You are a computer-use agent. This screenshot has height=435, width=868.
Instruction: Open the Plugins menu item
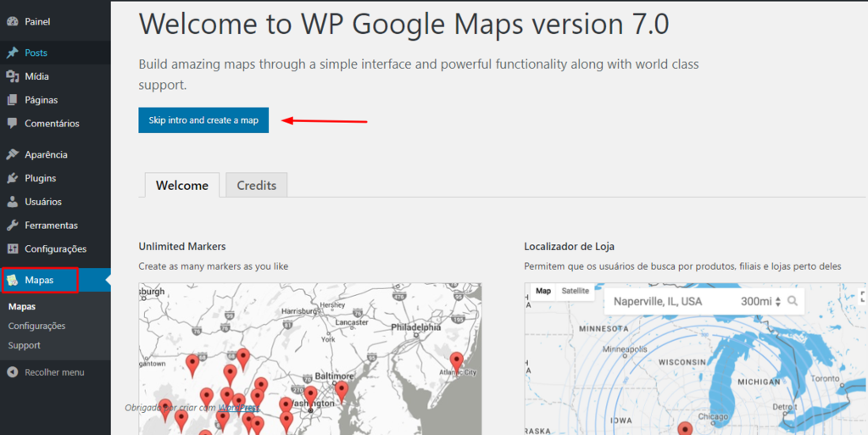click(55, 178)
